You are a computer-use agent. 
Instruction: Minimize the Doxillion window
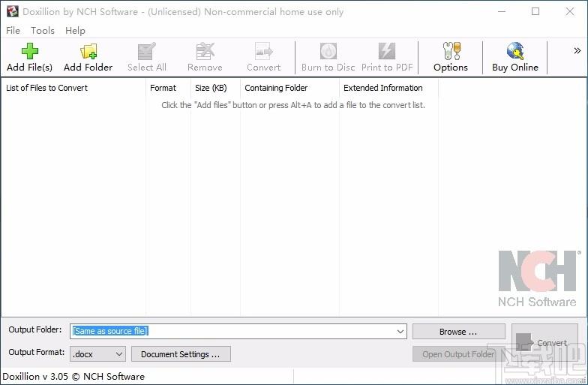(x=501, y=12)
